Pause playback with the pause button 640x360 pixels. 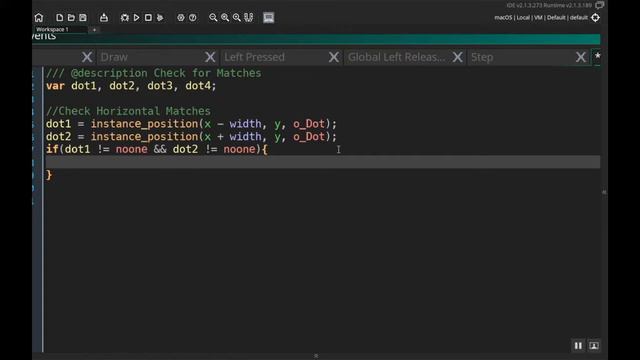[578, 346]
